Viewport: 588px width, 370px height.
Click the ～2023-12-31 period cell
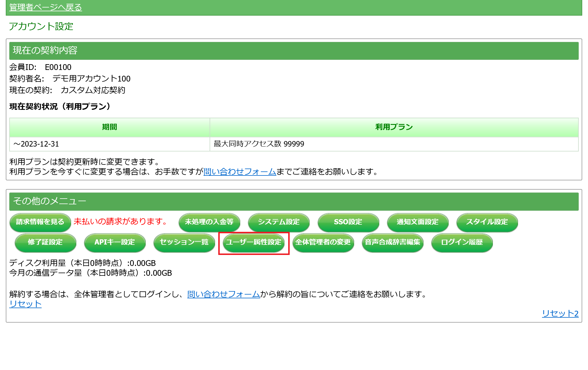click(110, 144)
